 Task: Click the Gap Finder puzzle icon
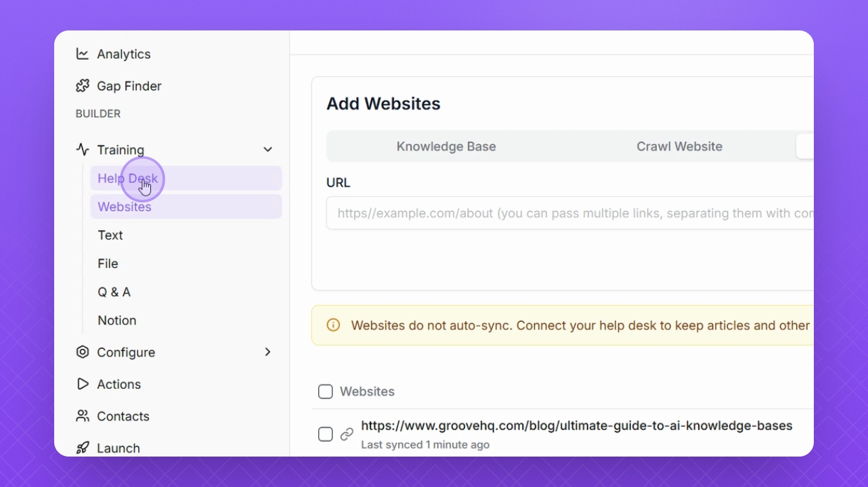coord(83,86)
